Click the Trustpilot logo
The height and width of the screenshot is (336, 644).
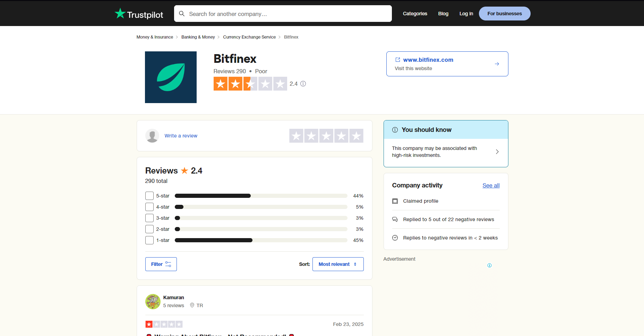click(x=139, y=14)
